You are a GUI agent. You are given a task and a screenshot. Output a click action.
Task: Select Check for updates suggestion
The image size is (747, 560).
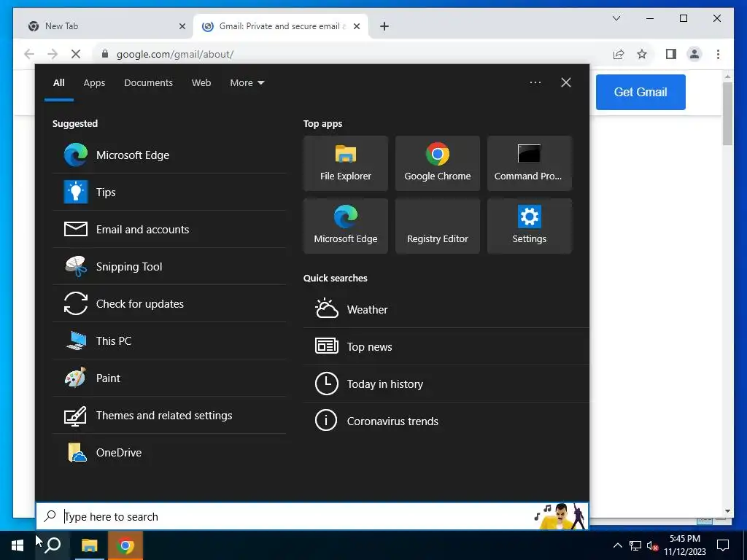pyautogui.click(x=169, y=303)
